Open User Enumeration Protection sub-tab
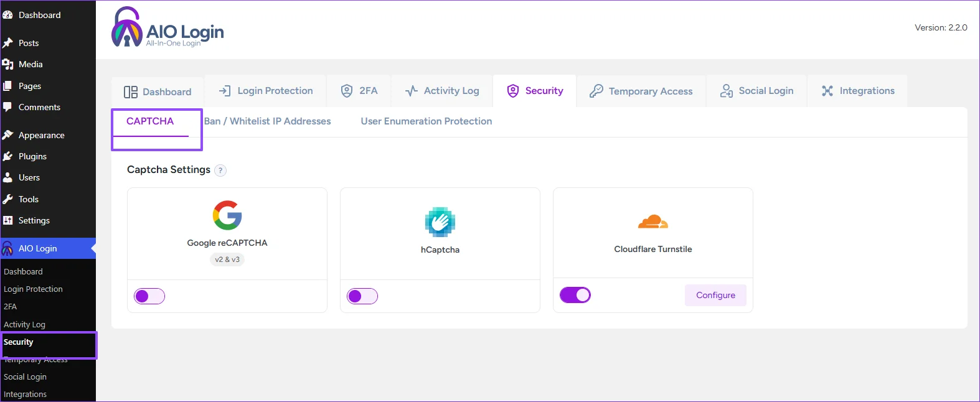Viewport: 980px width, 402px height. coord(426,121)
